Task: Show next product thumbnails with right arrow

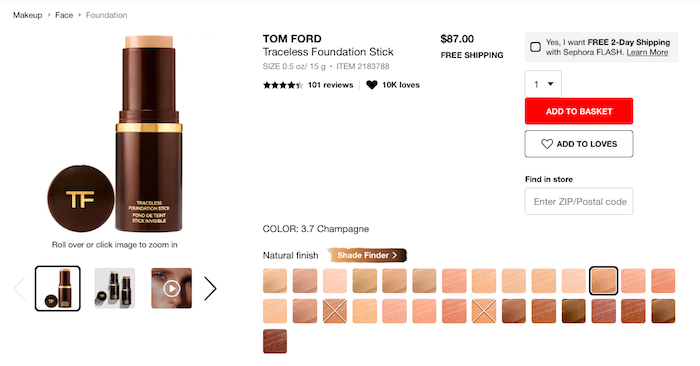Action: click(210, 288)
